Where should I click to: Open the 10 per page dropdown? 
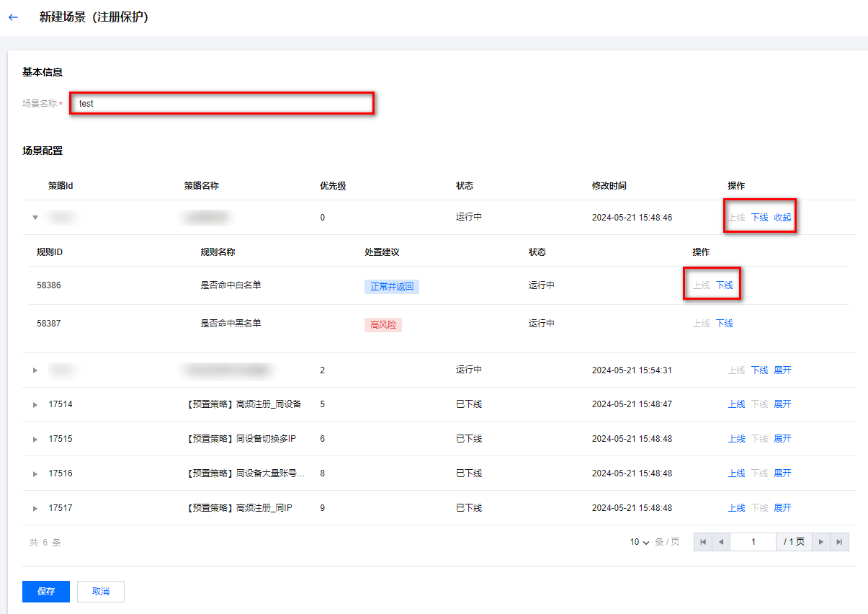tap(639, 542)
